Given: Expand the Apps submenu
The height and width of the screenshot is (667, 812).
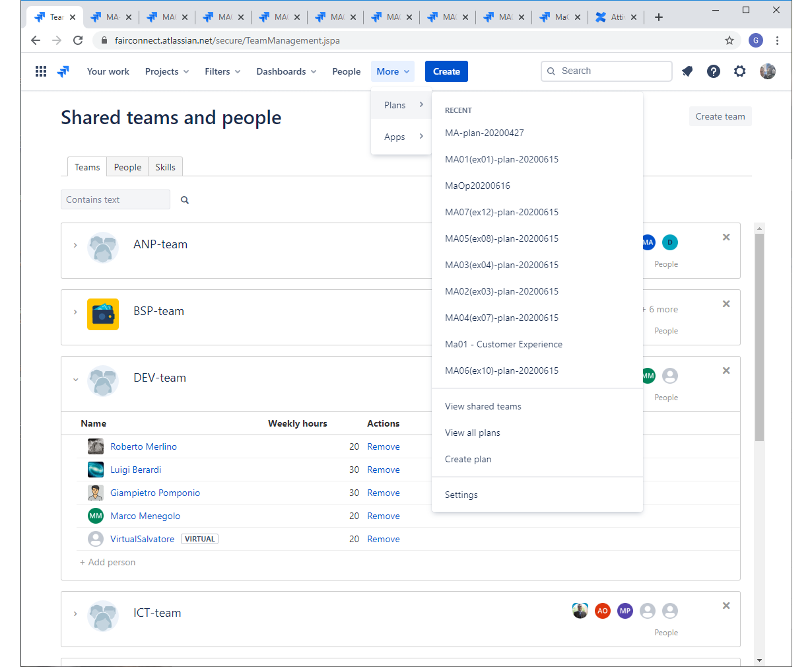Looking at the screenshot, I should click(401, 137).
